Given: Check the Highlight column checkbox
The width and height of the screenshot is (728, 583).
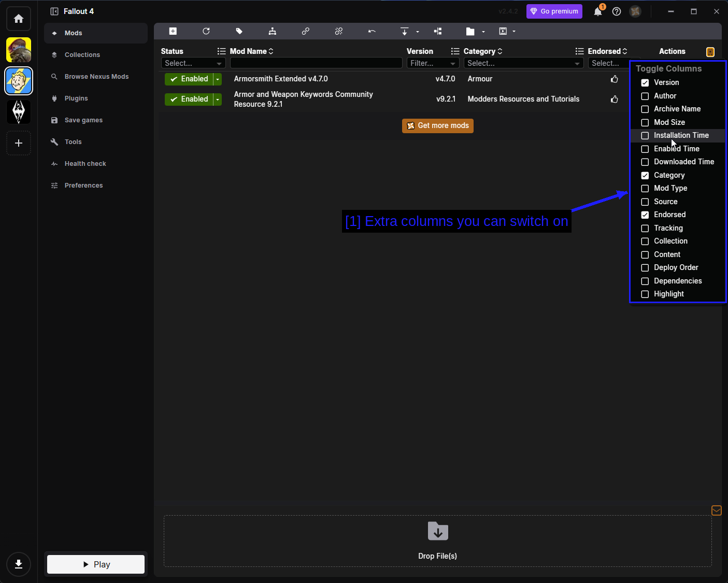Looking at the screenshot, I should 645,294.
